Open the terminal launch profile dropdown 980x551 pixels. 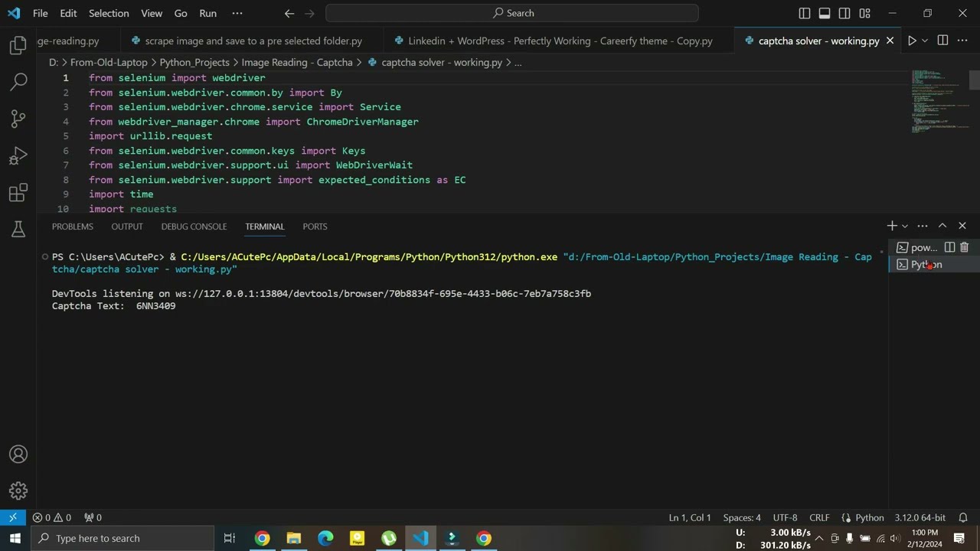click(905, 226)
